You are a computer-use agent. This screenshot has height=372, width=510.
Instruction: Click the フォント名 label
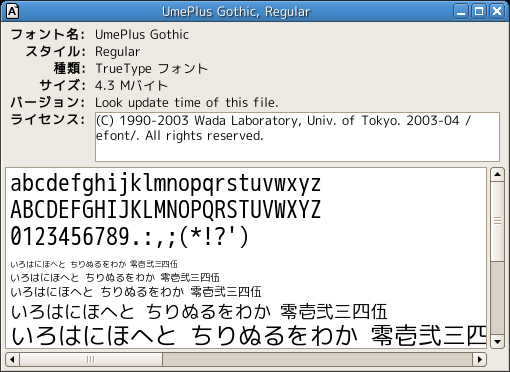tap(48, 34)
